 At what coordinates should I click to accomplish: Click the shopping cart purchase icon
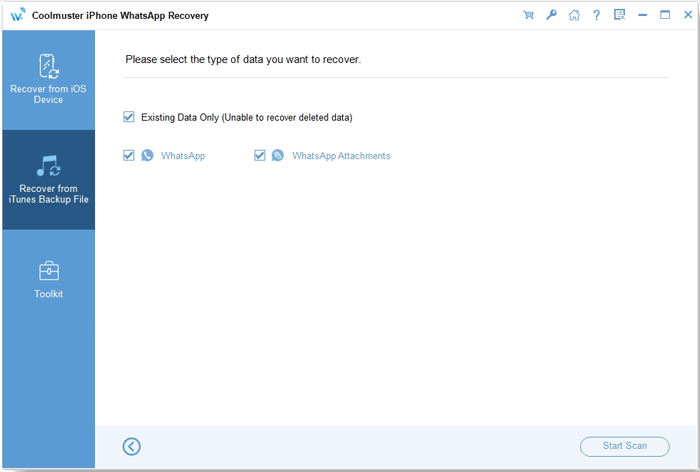tap(529, 15)
